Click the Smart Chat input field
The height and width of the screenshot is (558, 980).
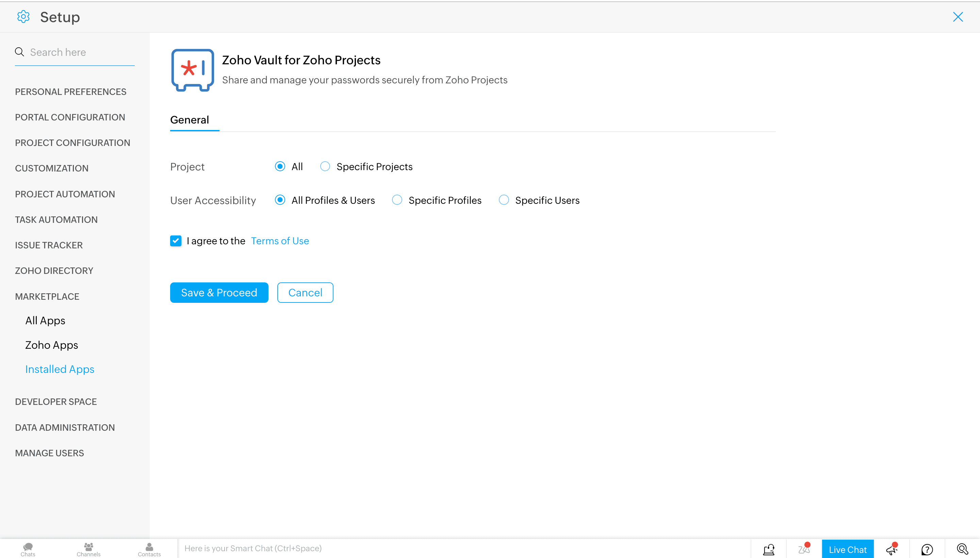point(464,548)
